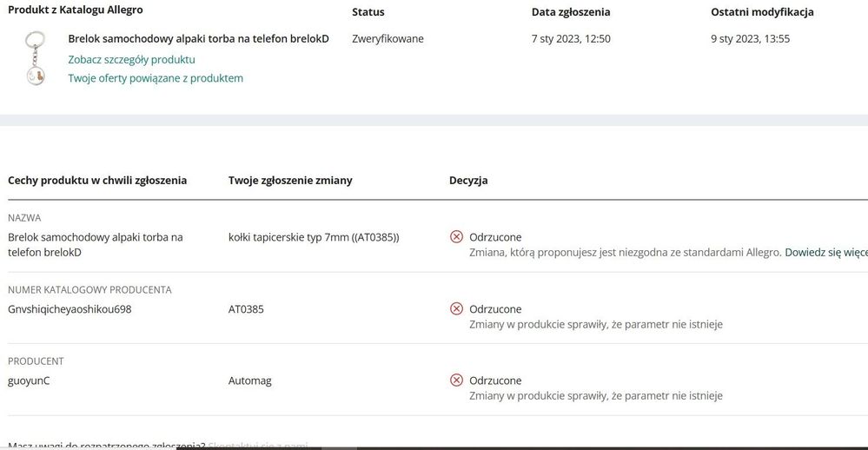Click the 'Twoje zgłoszenie zmiany' column header

[290, 181]
